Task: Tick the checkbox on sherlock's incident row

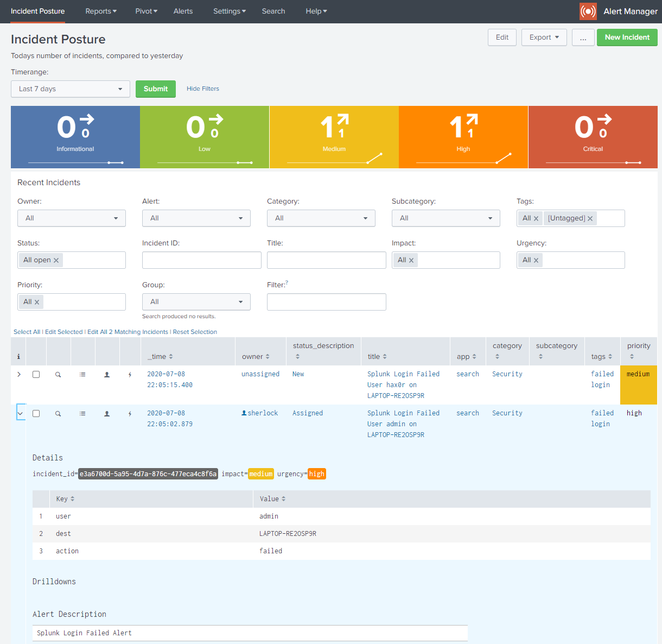Action: (36, 413)
